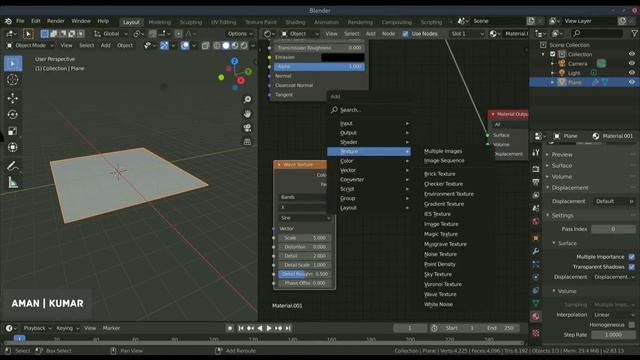This screenshot has width=640, height=360.
Task: Click the outliner filter funnel icon
Action: 634,33
